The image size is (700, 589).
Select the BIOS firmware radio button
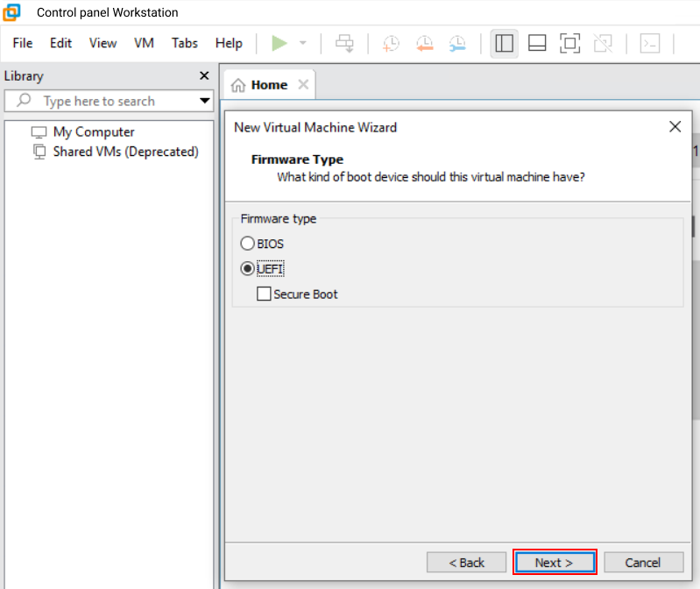pyautogui.click(x=248, y=244)
